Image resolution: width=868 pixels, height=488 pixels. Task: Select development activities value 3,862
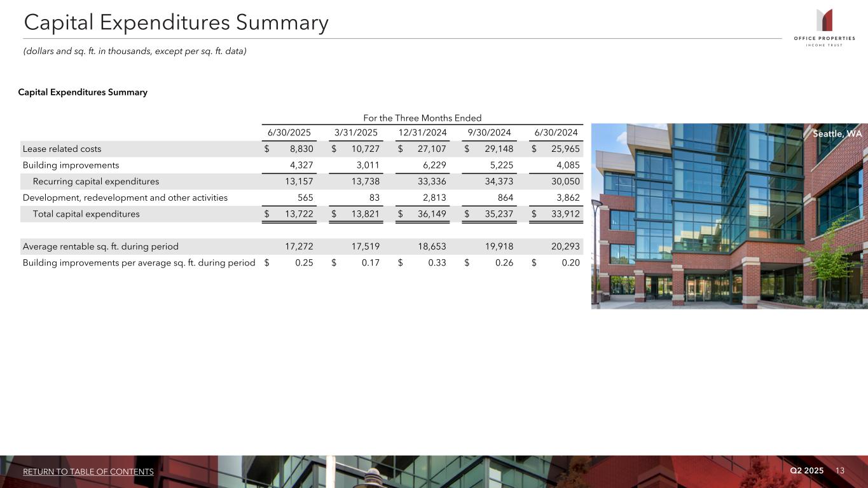[x=568, y=198]
